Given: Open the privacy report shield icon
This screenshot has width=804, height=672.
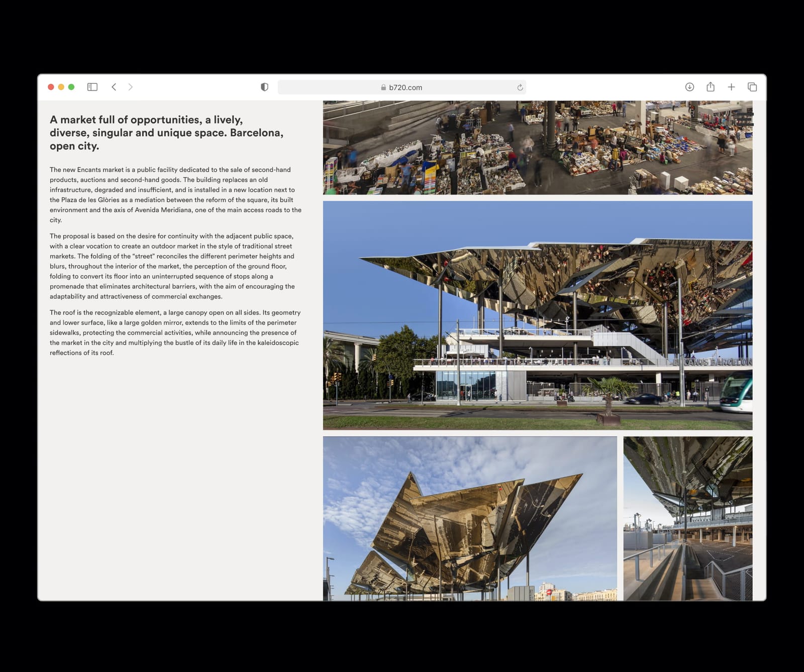Looking at the screenshot, I should tap(264, 87).
